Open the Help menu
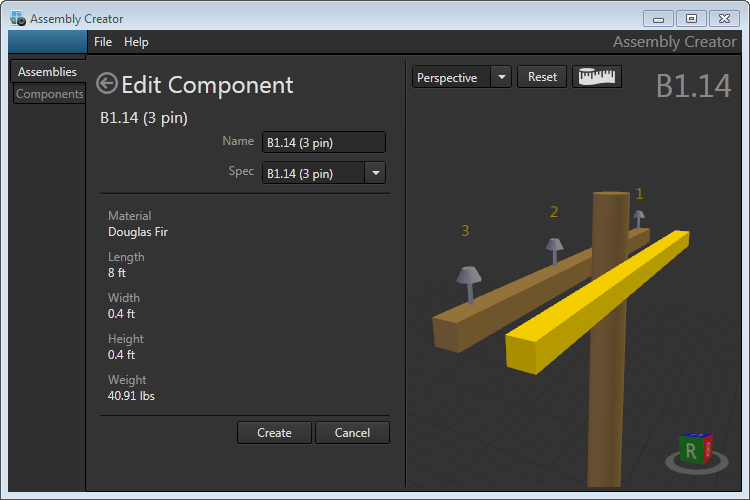This screenshot has width=750, height=500. click(x=136, y=42)
